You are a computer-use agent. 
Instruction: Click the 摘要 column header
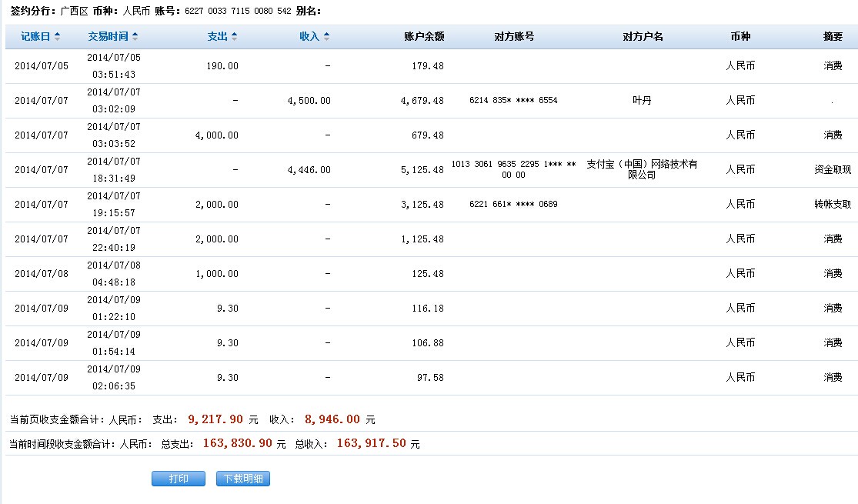(x=833, y=37)
